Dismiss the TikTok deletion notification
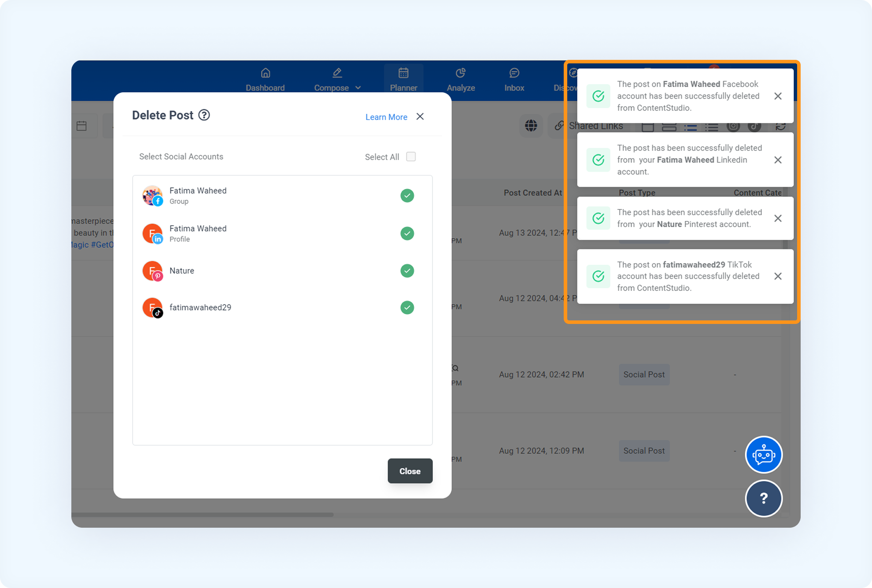 click(x=778, y=276)
